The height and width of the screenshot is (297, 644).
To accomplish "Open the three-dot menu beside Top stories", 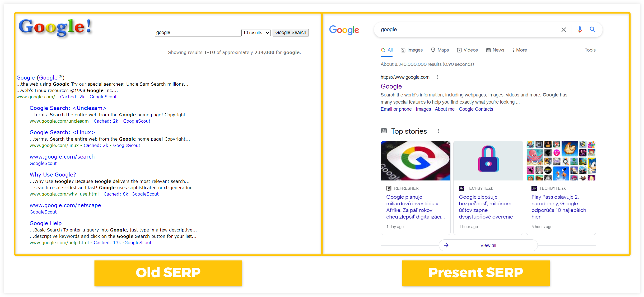I will [x=438, y=131].
